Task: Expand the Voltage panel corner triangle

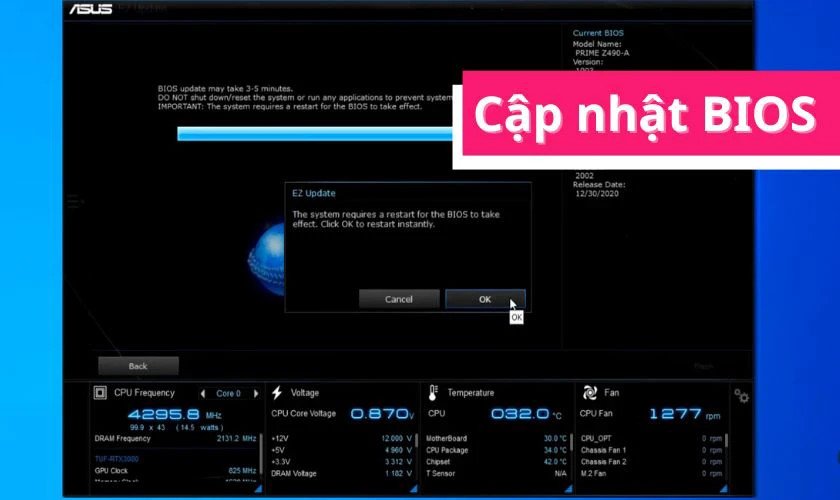Action: pyautogui.click(x=414, y=489)
